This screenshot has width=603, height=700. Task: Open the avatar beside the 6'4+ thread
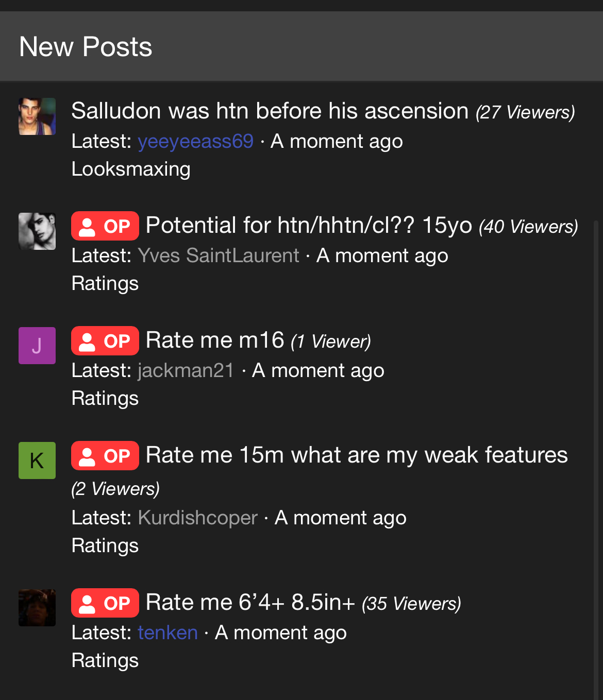click(x=37, y=608)
